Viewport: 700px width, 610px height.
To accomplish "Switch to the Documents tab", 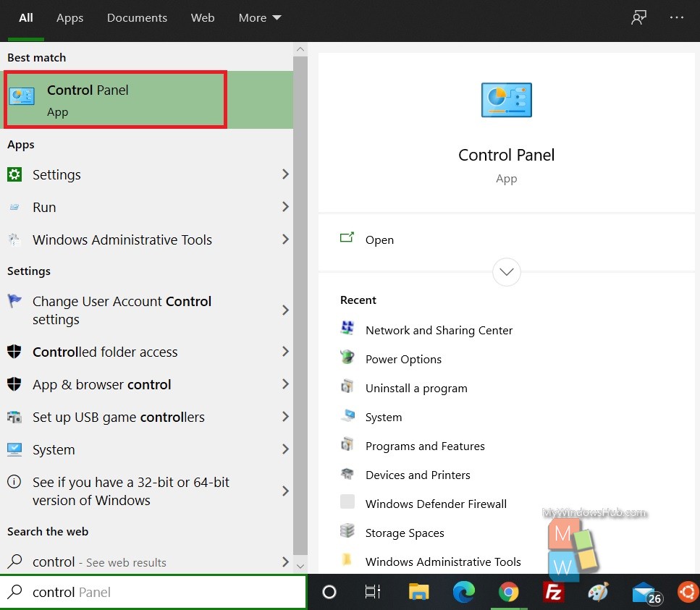I will point(137,18).
